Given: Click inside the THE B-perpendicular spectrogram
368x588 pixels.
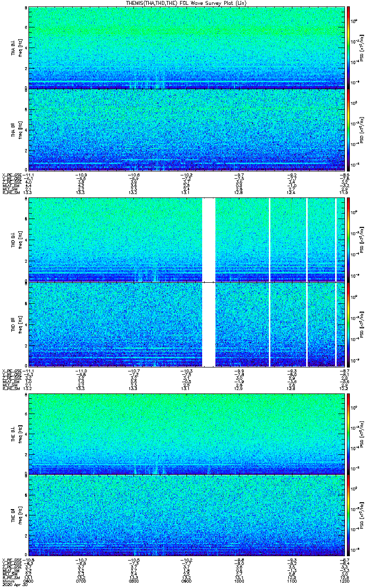Looking at the screenshot, I should [185, 433].
